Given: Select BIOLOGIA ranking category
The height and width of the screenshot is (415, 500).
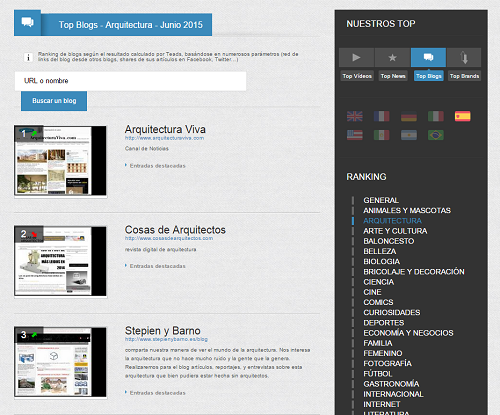Looking at the screenshot, I should [x=382, y=262].
